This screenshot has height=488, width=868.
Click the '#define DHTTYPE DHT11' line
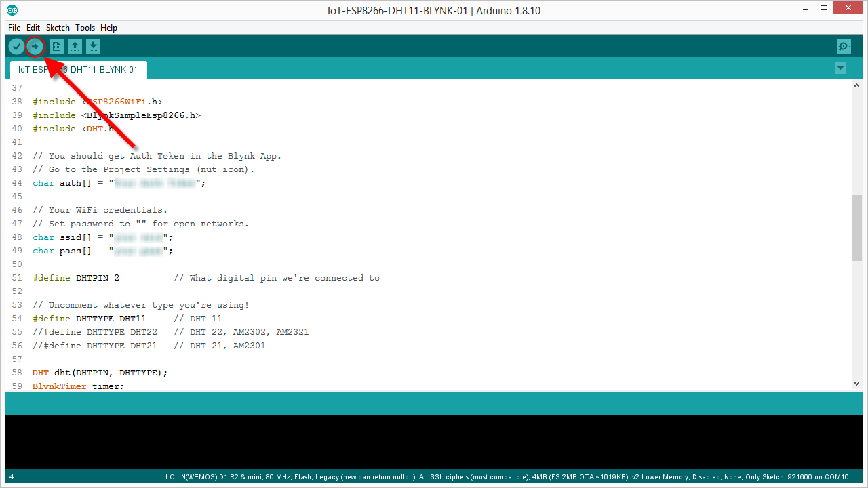[127, 319]
